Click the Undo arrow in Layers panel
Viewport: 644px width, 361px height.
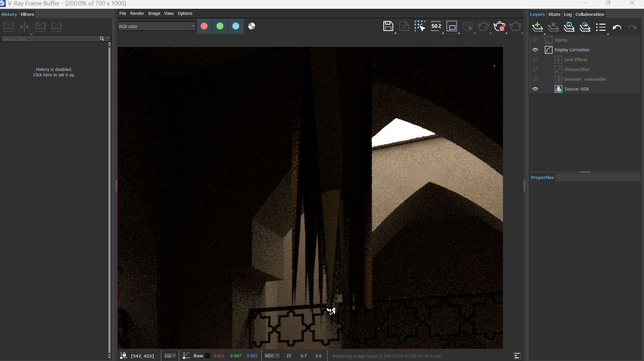(x=617, y=27)
